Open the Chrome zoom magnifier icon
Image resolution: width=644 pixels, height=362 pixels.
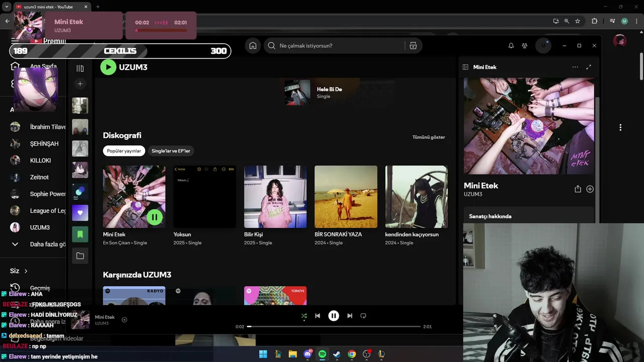coord(567,21)
